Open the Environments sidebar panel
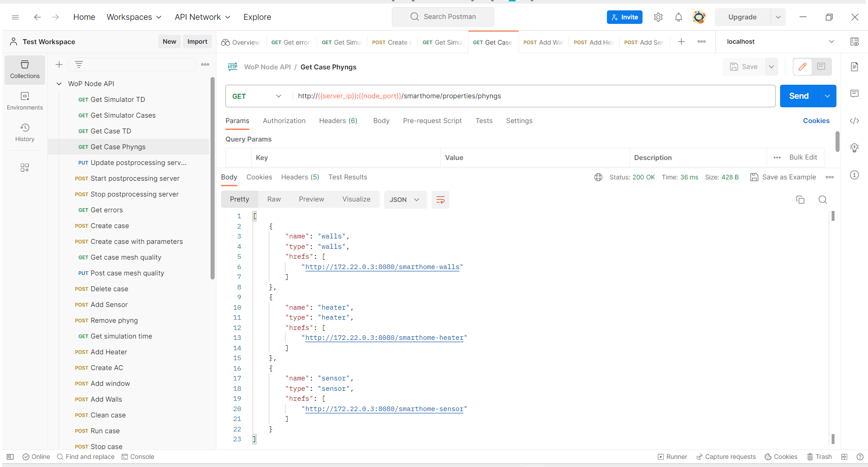Viewport: 868px width, 467px height. tap(25, 101)
